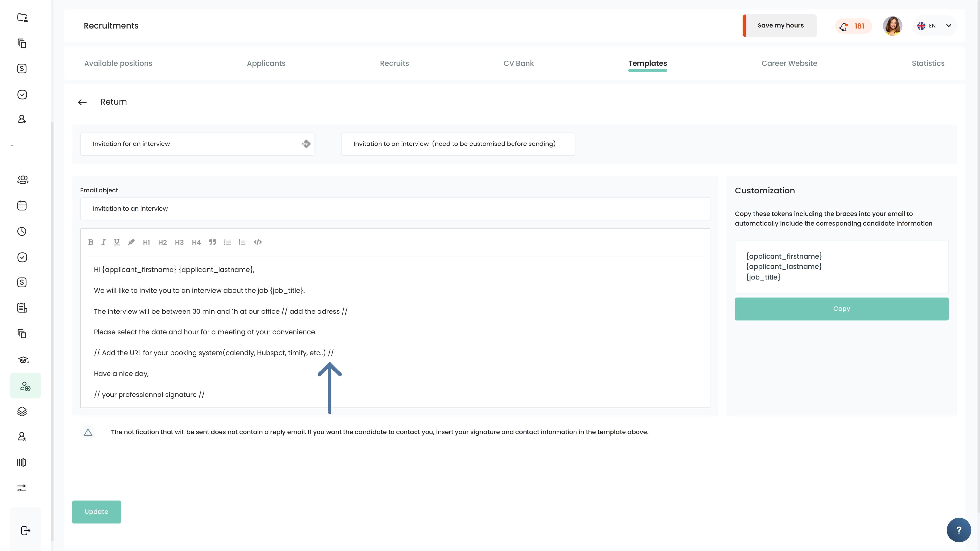Select the highlighter marker tool
Screen dimensions: 980x551
click(131, 242)
